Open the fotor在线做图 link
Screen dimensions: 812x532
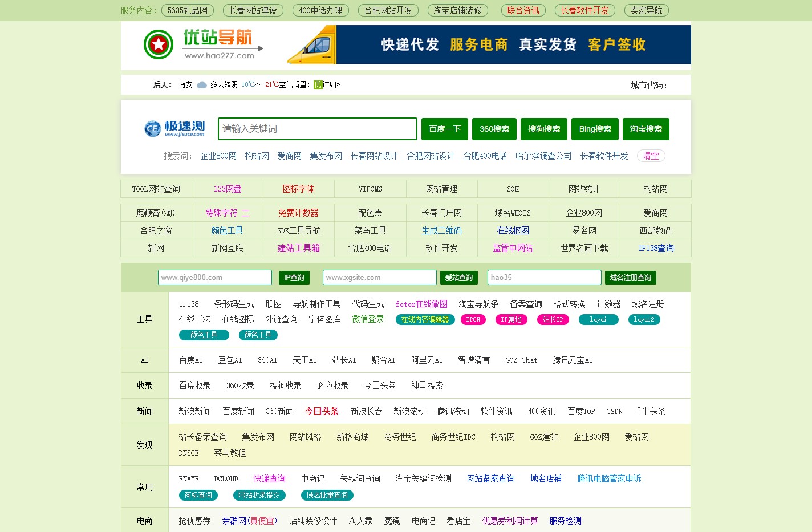click(421, 304)
